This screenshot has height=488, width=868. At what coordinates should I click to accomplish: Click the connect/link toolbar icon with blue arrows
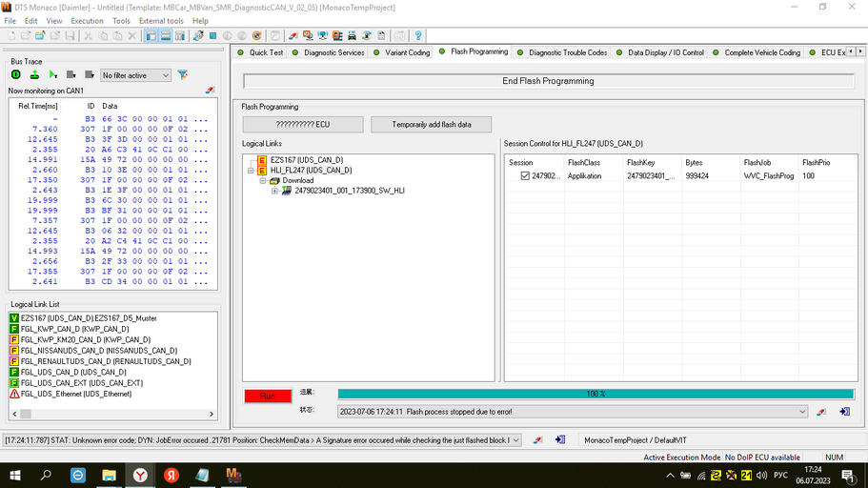tap(198, 36)
